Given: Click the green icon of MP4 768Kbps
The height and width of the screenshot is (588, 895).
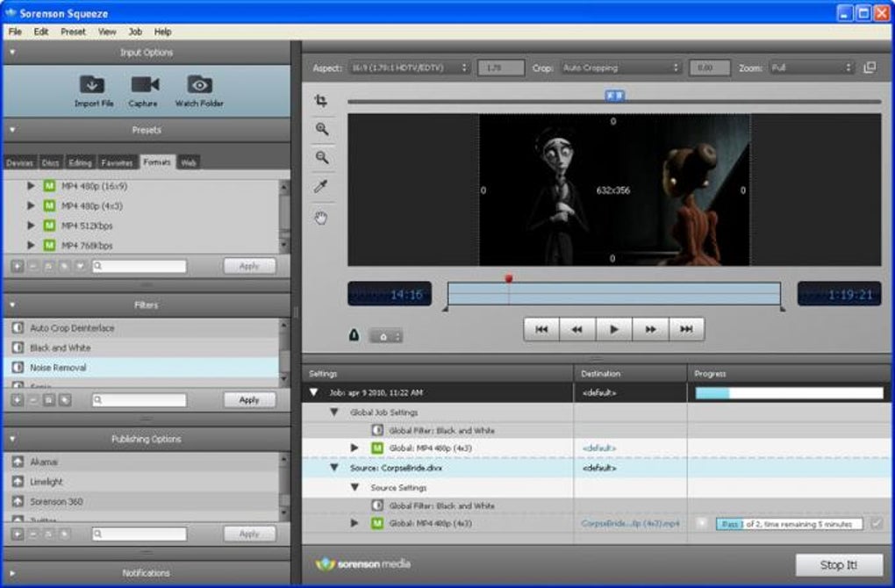Looking at the screenshot, I should pyautogui.click(x=50, y=245).
